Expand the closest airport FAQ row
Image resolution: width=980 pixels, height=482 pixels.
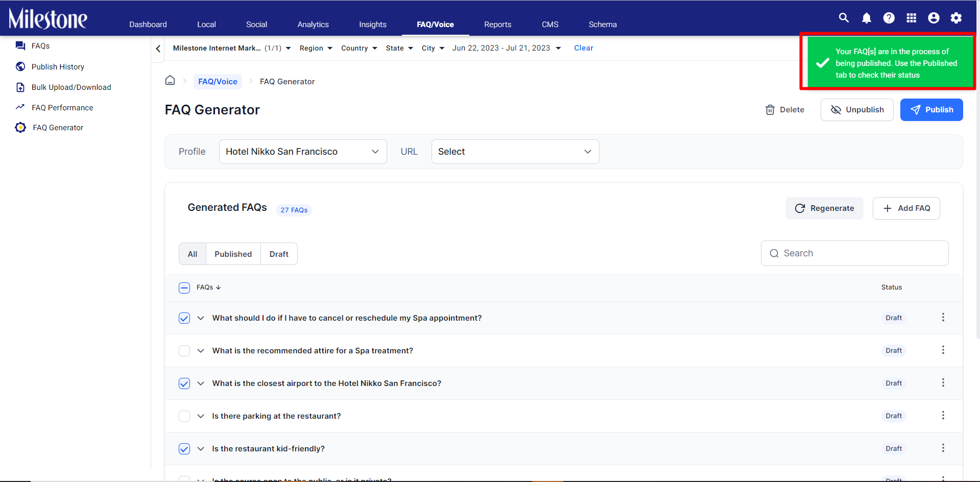(x=201, y=383)
